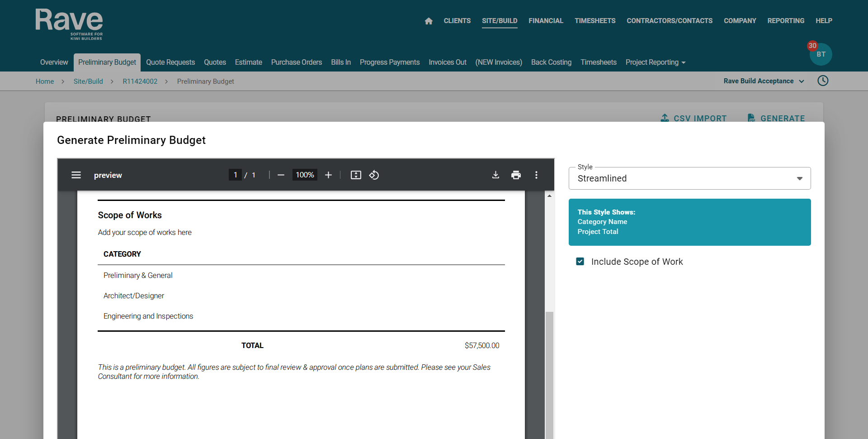Zoom in the PDF preview
Image resolution: width=868 pixels, height=439 pixels.
coord(328,175)
